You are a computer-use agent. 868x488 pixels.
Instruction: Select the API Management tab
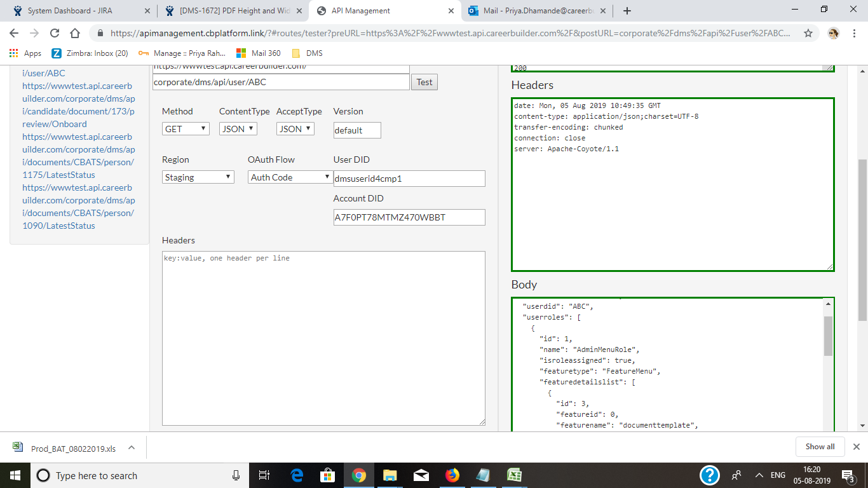pyautogui.click(x=384, y=11)
